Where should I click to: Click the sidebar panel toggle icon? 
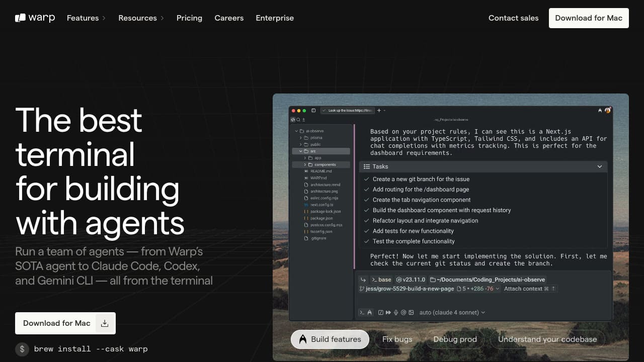[313, 110]
